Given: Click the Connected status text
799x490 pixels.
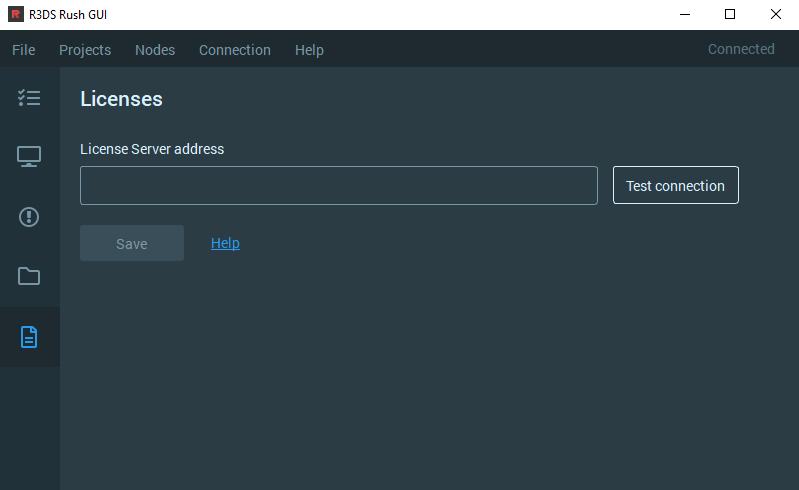Looking at the screenshot, I should [741, 49].
